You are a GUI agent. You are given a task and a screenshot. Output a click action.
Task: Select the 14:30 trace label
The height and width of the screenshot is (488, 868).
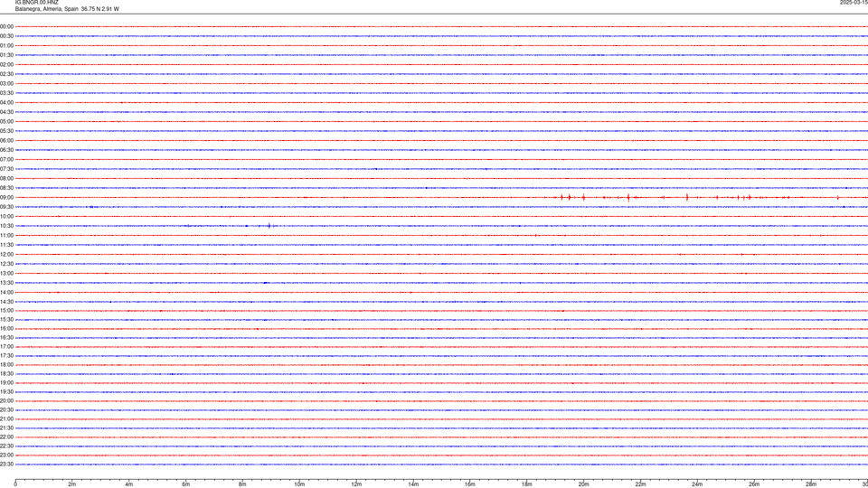click(x=6, y=302)
